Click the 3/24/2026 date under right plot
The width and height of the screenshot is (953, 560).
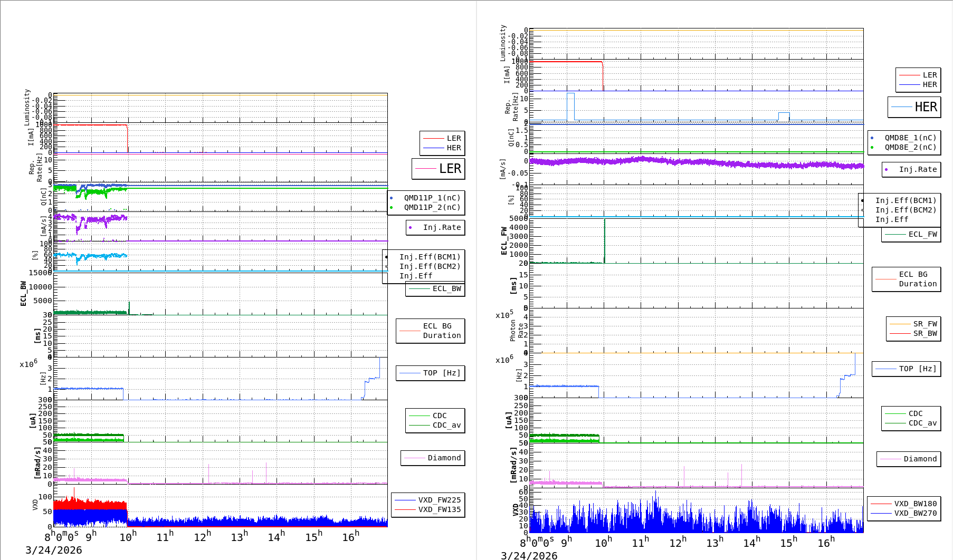tap(529, 555)
